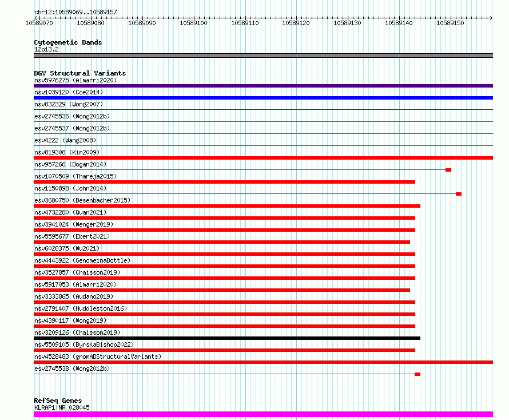This screenshot has height=420, width=509.
Task: Click the small red block of nsv1150898
Action: point(459,194)
